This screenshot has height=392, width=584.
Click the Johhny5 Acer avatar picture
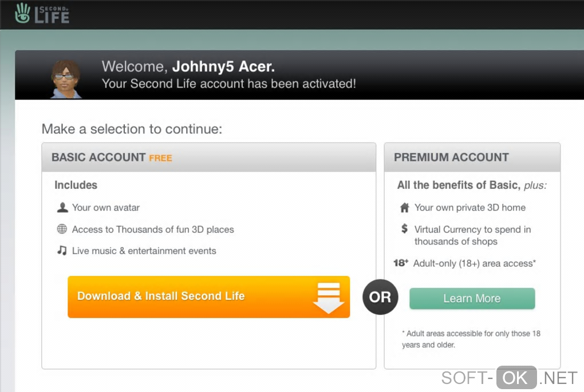pos(65,79)
